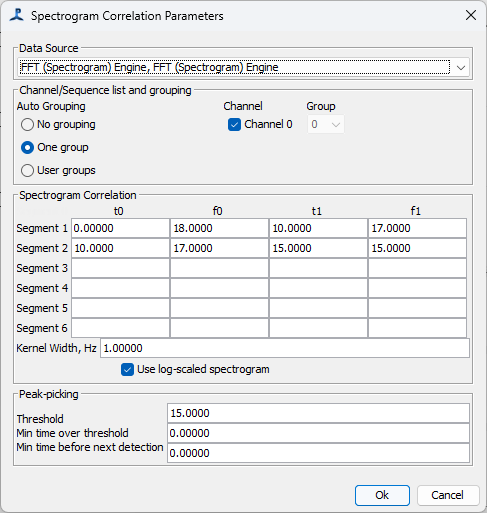Click Segment 1 f0 field with 18.0000
Screen dimensions: 487x513
(219, 228)
